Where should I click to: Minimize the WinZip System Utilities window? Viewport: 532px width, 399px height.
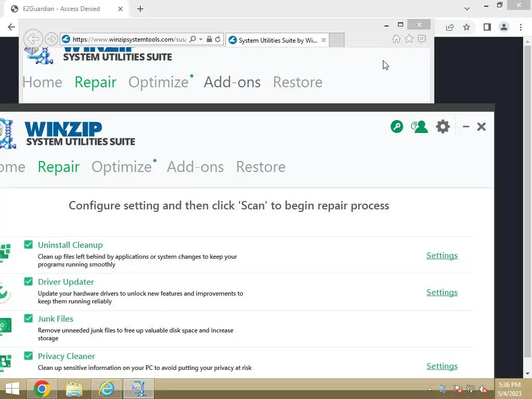click(466, 127)
